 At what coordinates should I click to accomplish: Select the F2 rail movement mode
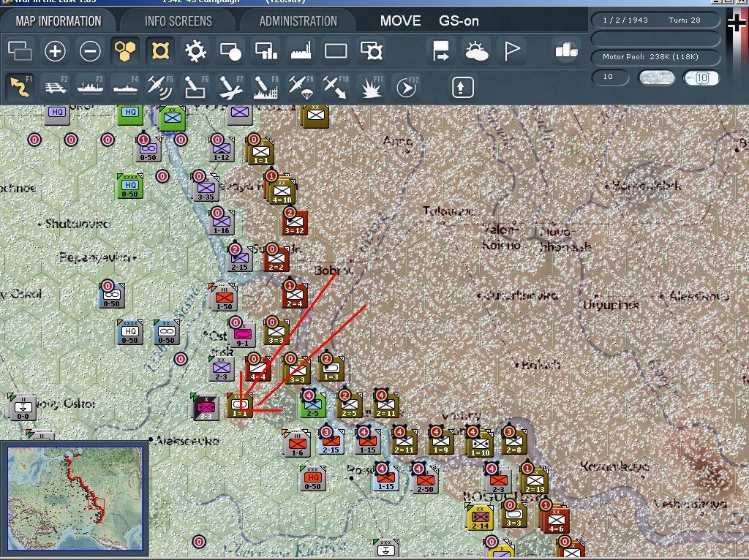coord(56,86)
